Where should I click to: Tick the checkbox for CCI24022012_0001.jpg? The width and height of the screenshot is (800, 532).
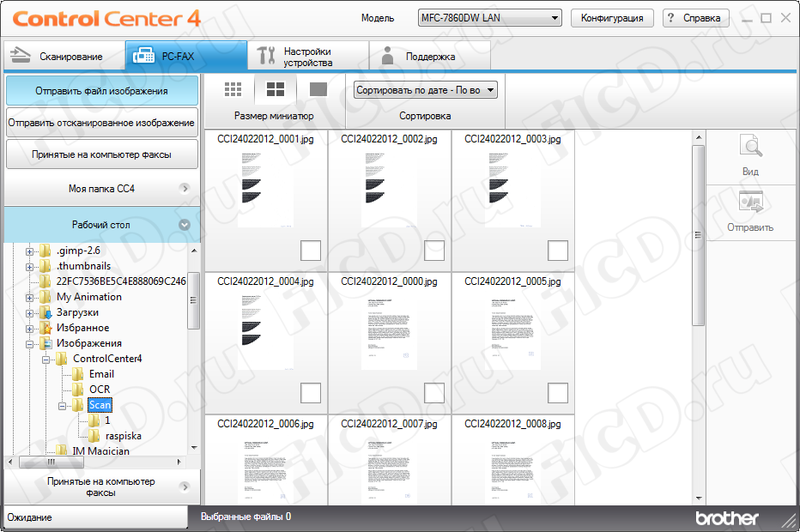311,251
